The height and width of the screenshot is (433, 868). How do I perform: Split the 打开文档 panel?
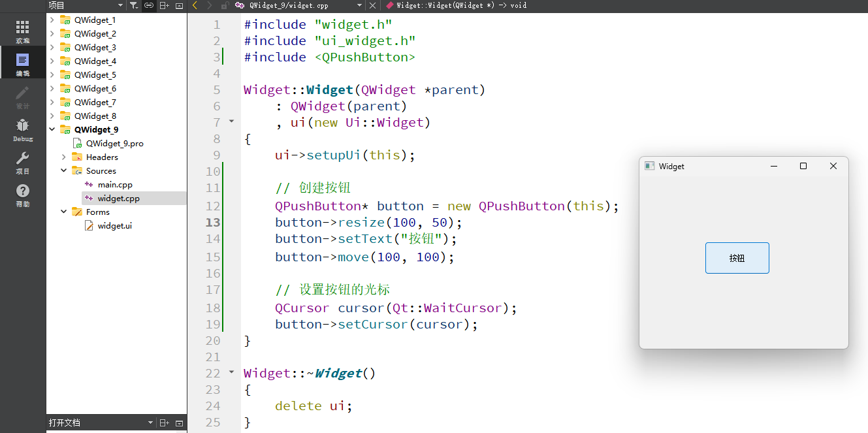164,423
